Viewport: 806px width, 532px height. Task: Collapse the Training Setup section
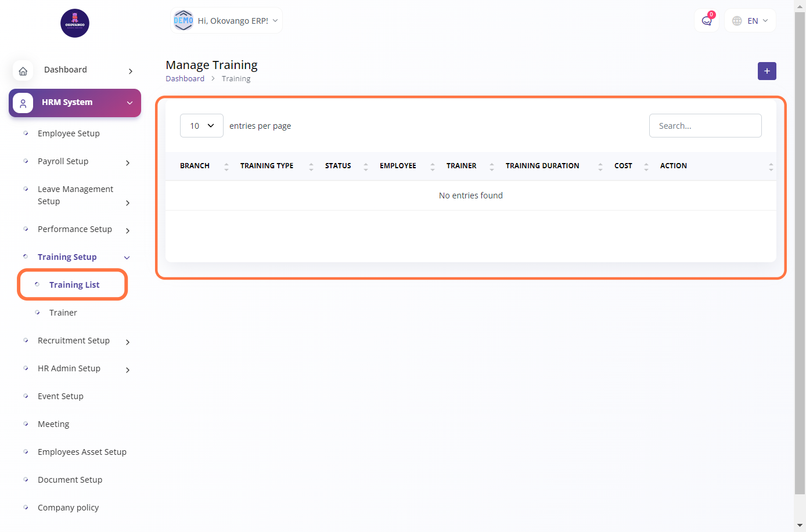[127, 258]
